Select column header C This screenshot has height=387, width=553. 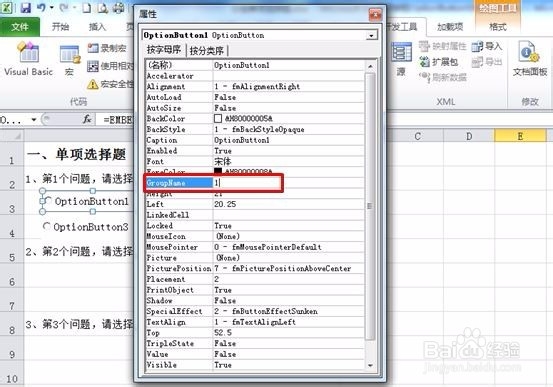tap(418, 136)
